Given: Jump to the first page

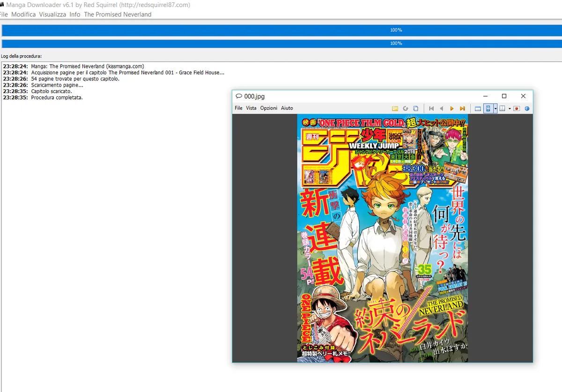Looking at the screenshot, I should [x=431, y=108].
